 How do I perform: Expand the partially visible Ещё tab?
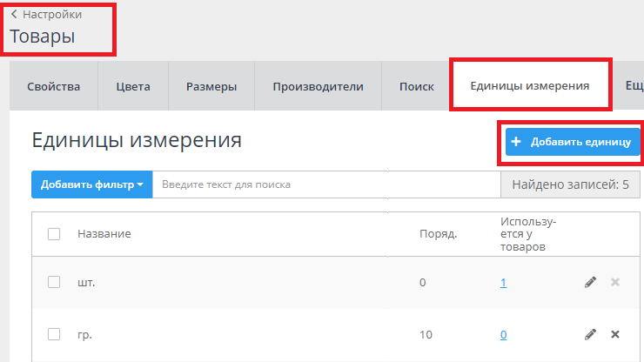[x=634, y=86]
